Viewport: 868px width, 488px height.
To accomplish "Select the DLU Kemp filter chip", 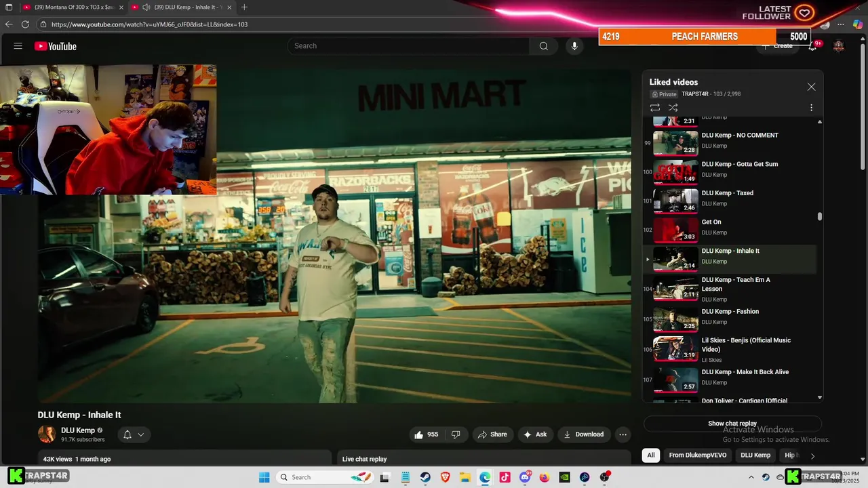I will click(x=755, y=455).
